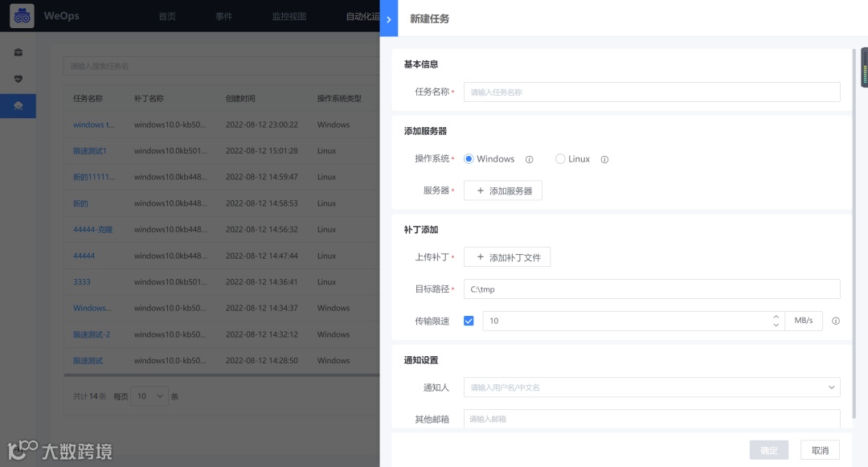The height and width of the screenshot is (467, 868).
Task: Collapse the new task panel with the blue arrow
Action: (x=389, y=18)
